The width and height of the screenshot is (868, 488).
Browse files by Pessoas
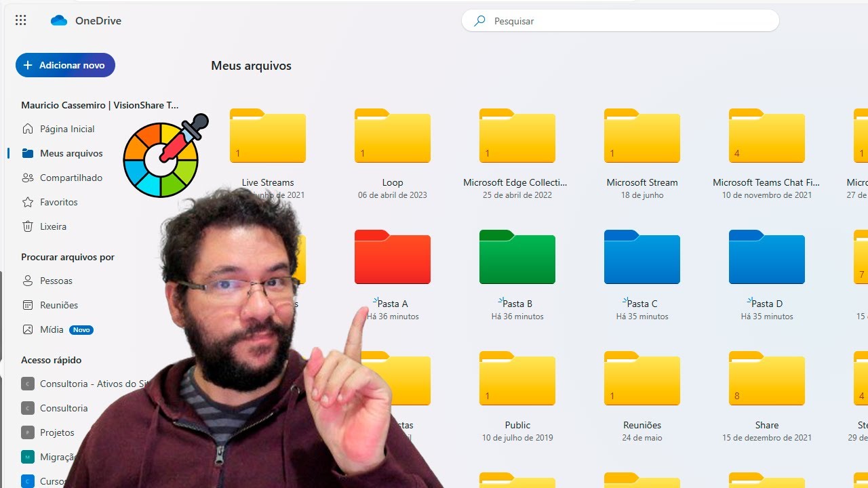56,281
